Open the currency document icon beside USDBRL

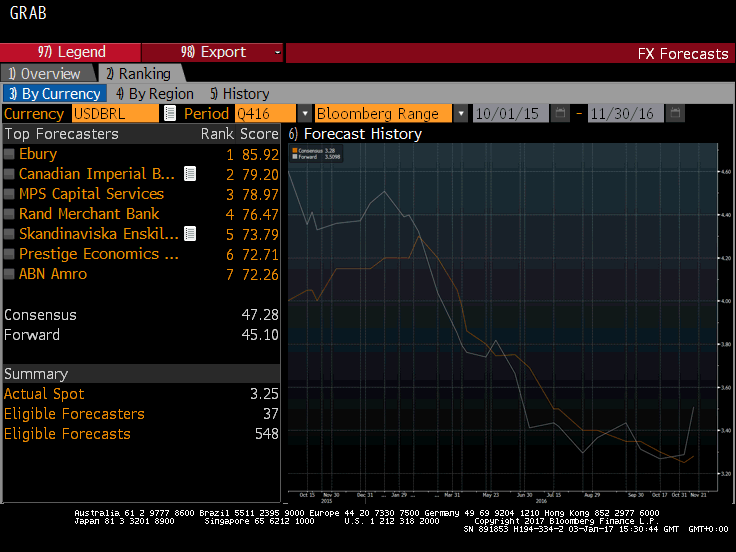tap(170, 113)
